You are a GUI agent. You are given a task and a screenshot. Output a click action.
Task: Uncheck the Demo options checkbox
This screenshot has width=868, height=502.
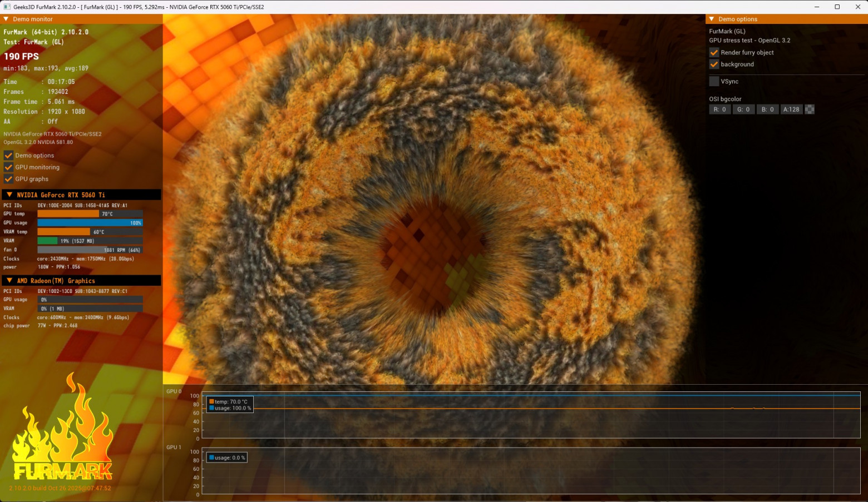(8, 156)
